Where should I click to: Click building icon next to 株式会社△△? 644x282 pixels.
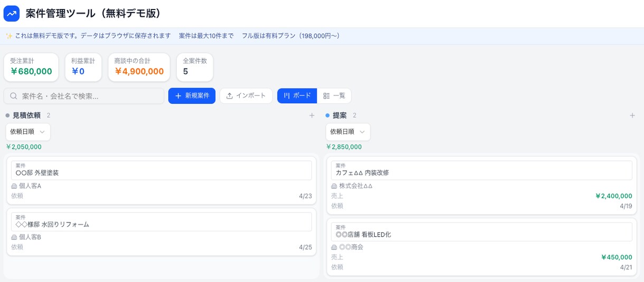pyautogui.click(x=334, y=186)
